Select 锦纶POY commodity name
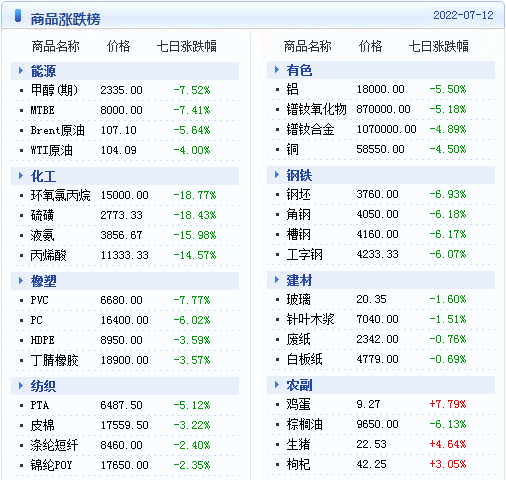This screenshot has height=480, width=506. (51, 465)
